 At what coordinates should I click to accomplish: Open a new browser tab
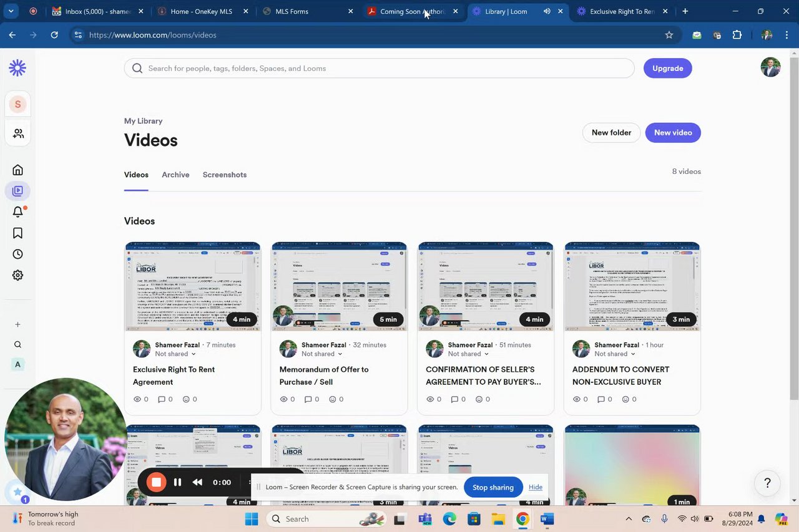685,11
